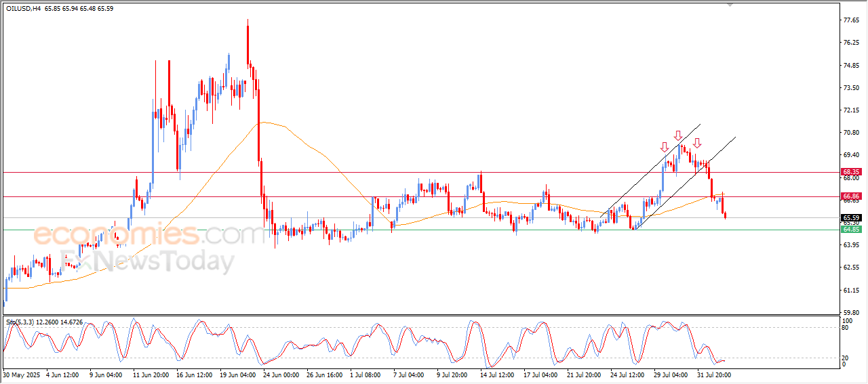Click the 9 Jun 04:00 time label
This screenshot has height=384, width=868.
click(x=106, y=374)
